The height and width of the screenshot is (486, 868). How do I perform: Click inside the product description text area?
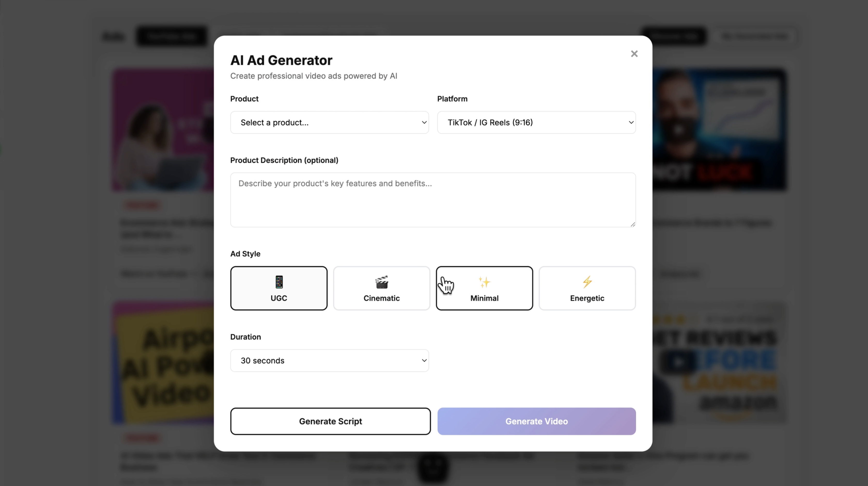click(x=433, y=200)
